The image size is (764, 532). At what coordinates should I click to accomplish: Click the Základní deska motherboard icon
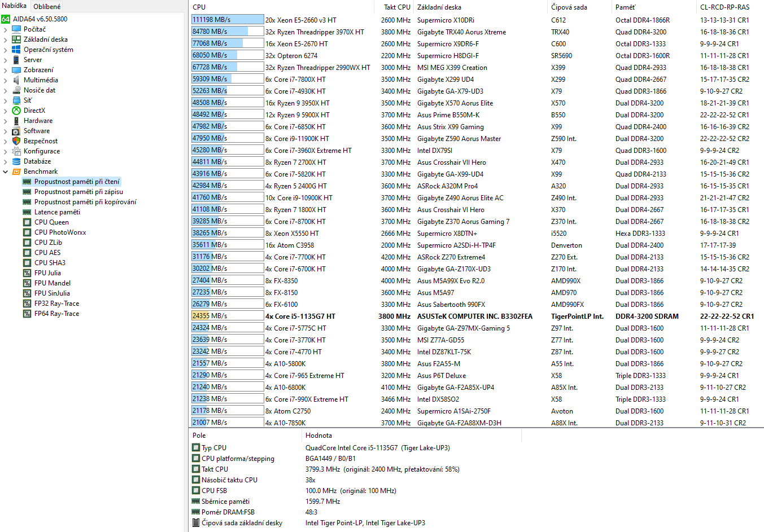(x=16, y=39)
